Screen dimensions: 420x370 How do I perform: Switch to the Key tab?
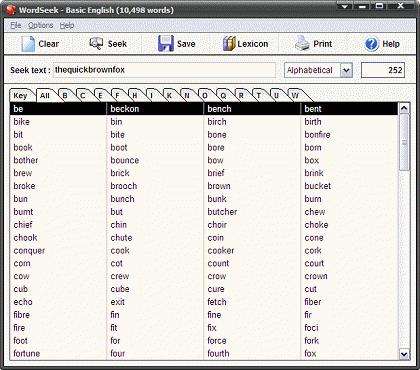pyautogui.click(x=20, y=96)
